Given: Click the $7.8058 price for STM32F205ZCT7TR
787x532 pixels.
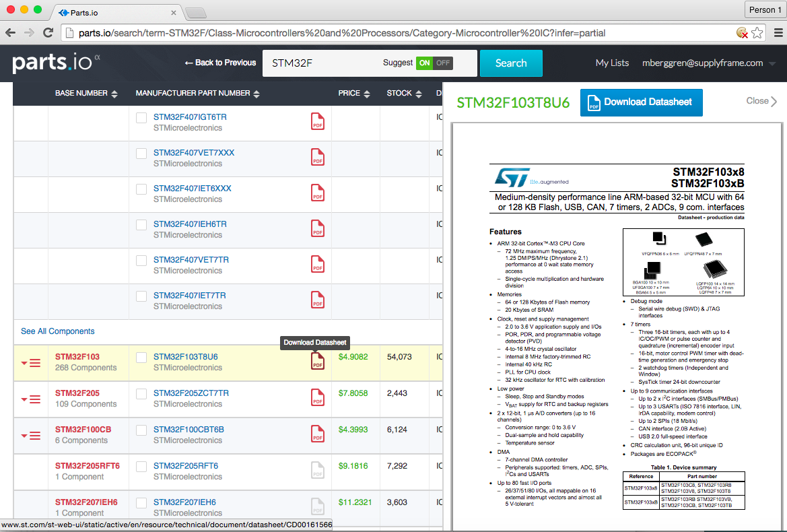Looking at the screenshot, I should 353,393.
